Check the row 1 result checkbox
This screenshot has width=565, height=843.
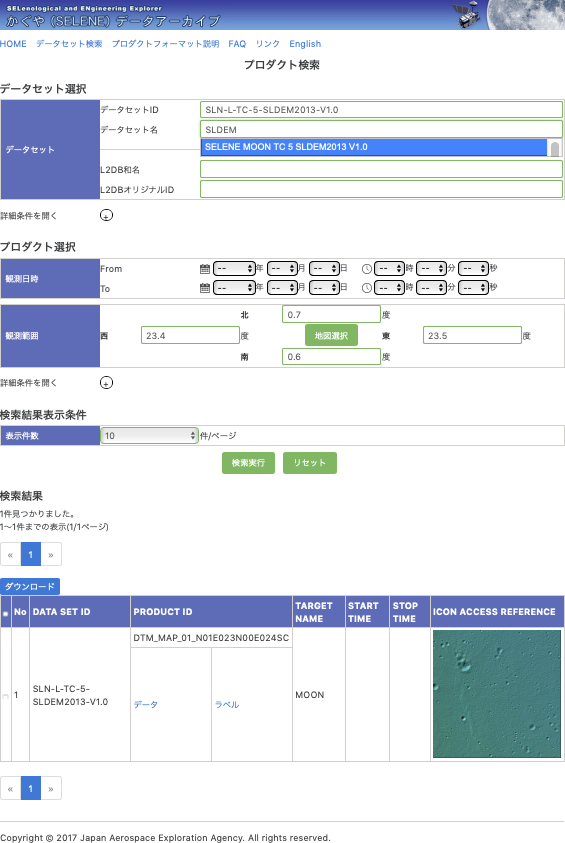[5, 696]
